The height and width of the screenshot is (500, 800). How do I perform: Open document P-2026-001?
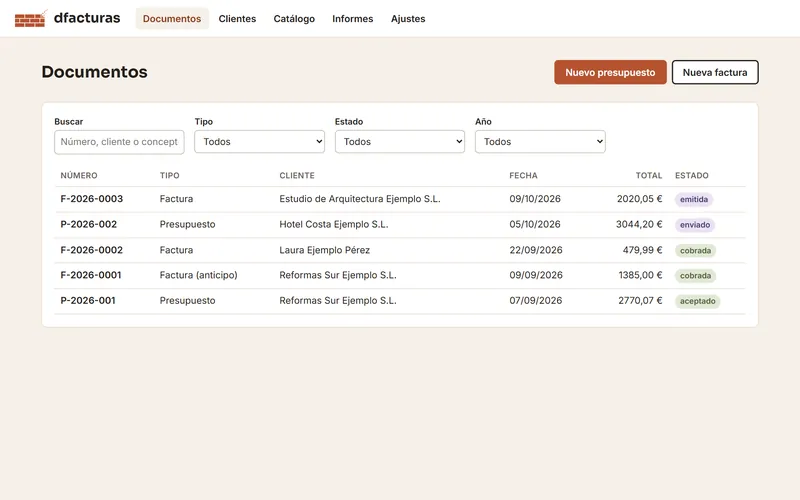click(x=88, y=301)
